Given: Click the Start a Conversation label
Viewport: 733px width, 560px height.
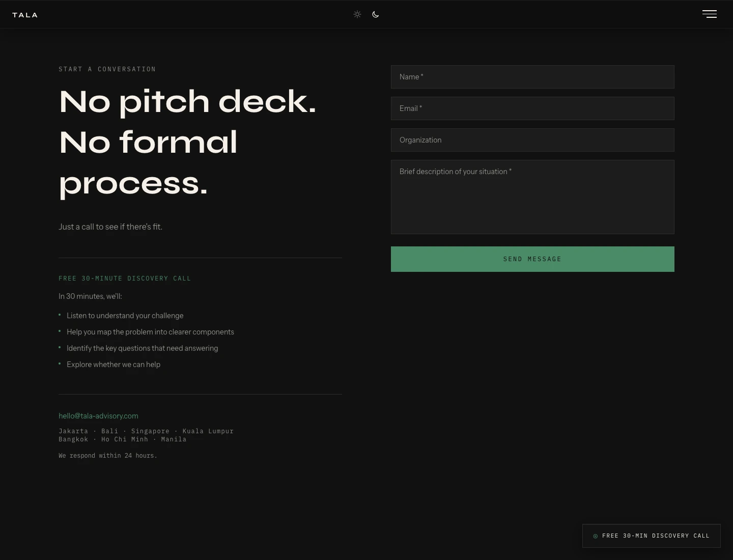Looking at the screenshot, I should [x=107, y=69].
